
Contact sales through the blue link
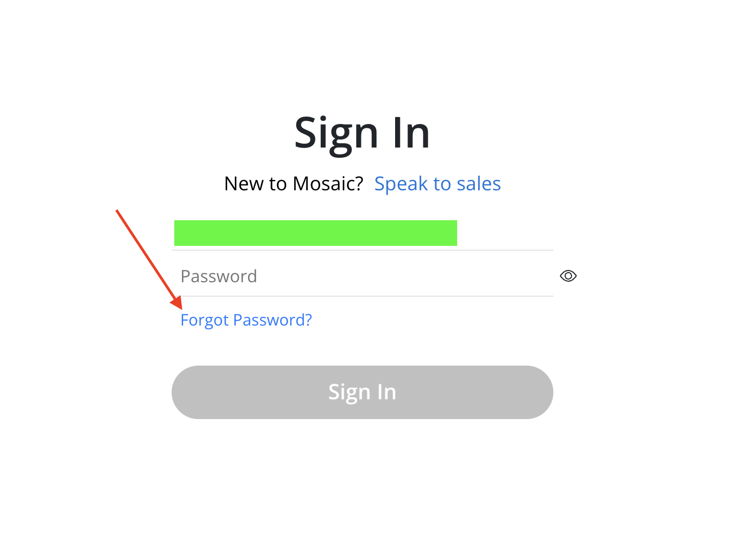(x=437, y=184)
